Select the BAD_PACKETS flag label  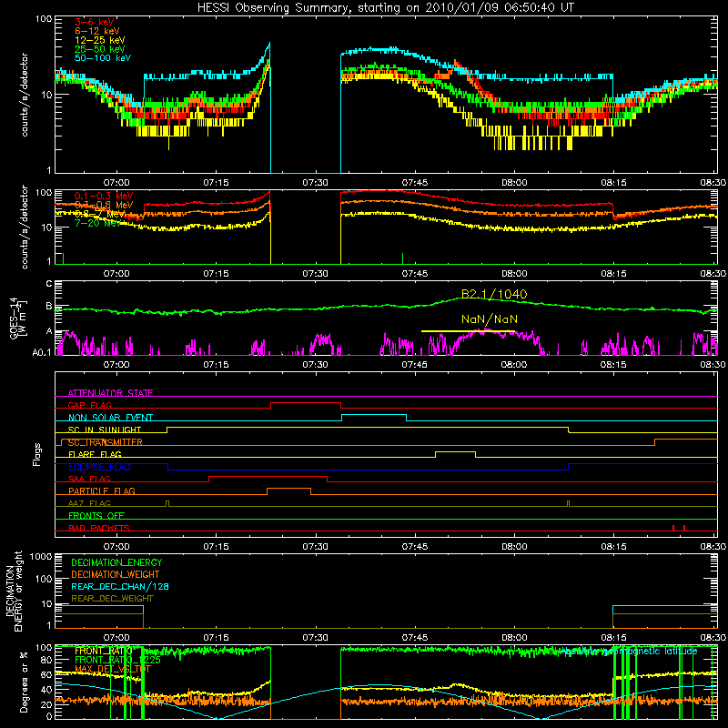pyautogui.click(x=99, y=528)
